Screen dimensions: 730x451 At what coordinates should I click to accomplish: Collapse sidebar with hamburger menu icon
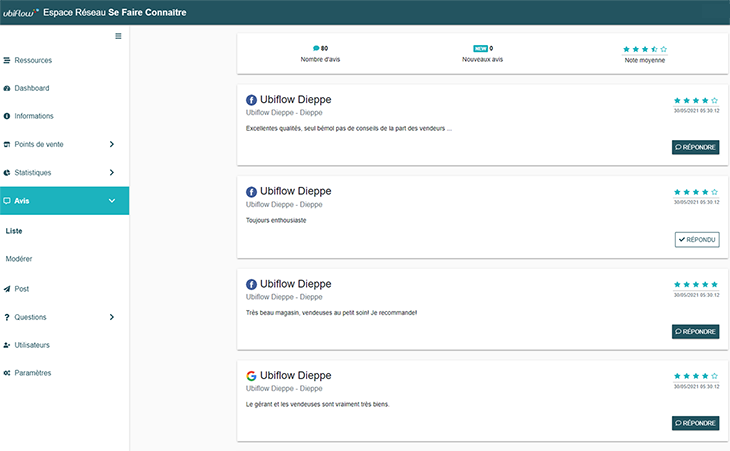pos(118,36)
